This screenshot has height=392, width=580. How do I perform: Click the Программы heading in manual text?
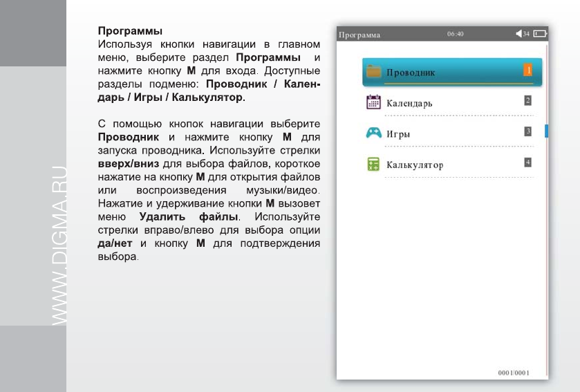pyautogui.click(x=130, y=31)
